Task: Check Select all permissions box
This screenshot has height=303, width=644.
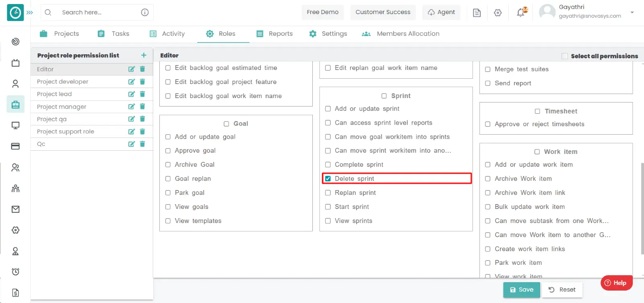Action: tap(565, 56)
